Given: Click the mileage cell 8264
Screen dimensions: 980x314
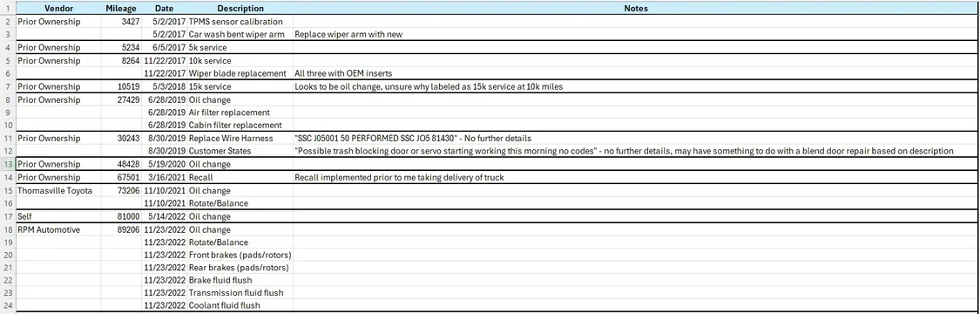Looking at the screenshot, I should pyautogui.click(x=121, y=61).
